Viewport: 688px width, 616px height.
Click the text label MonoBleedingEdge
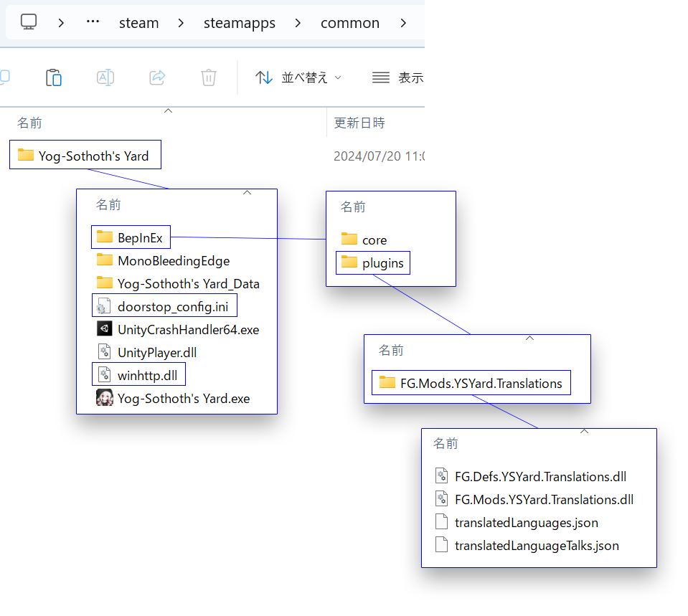[174, 261]
